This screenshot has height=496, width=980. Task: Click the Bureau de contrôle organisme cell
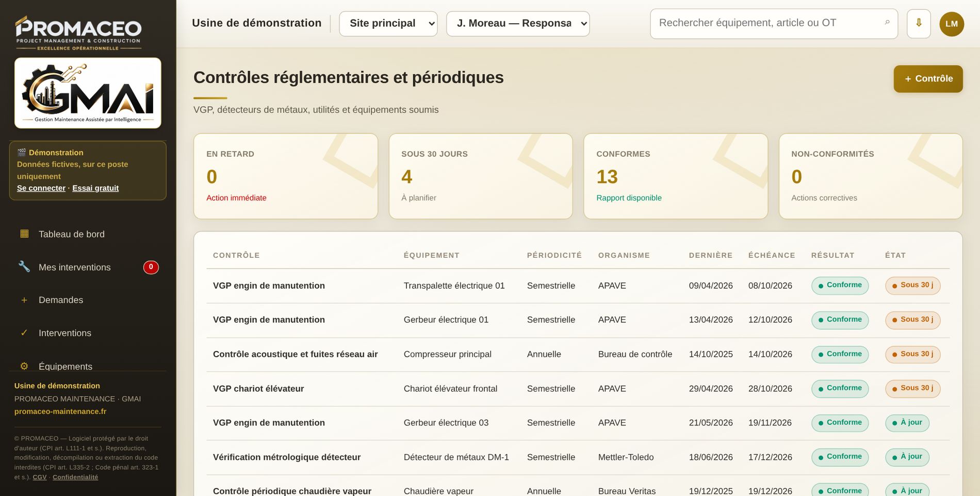pyautogui.click(x=635, y=354)
